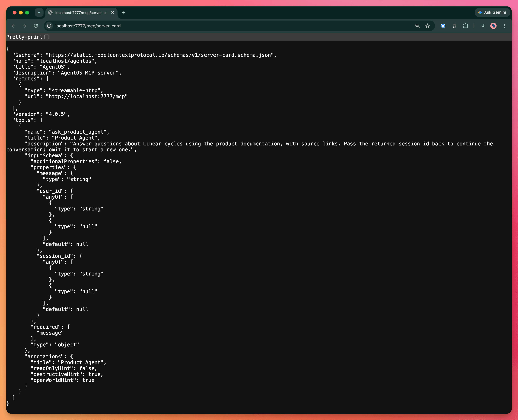This screenshot has height=420, width=518.
Task: Click the Ask Gemini button
Action: click(x=492, y=12)
